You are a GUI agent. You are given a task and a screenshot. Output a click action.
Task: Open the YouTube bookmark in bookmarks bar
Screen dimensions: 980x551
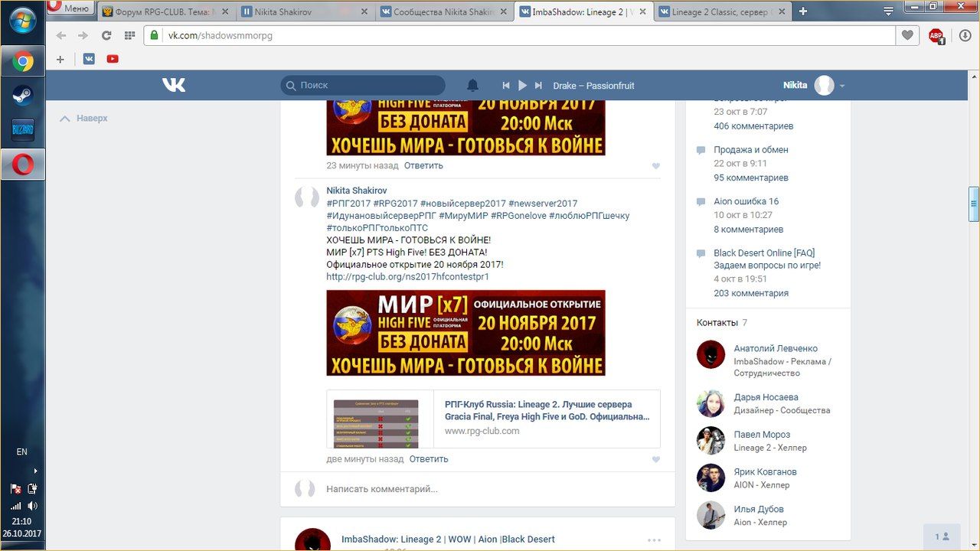[x=113, y=59]
